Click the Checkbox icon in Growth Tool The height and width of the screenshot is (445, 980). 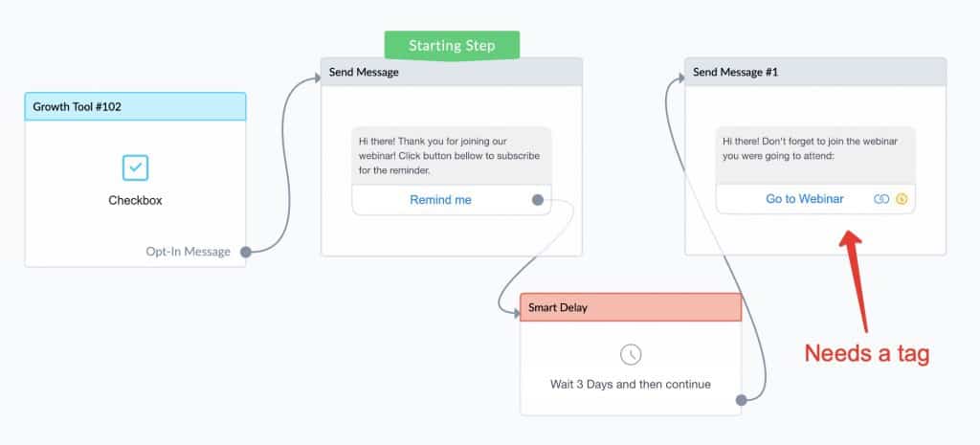point(135,168)
